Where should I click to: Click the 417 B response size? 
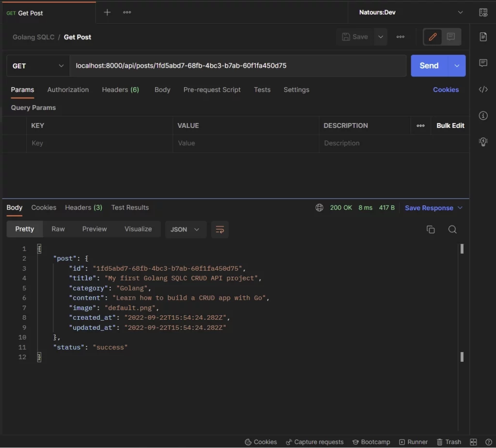[387, 208]
